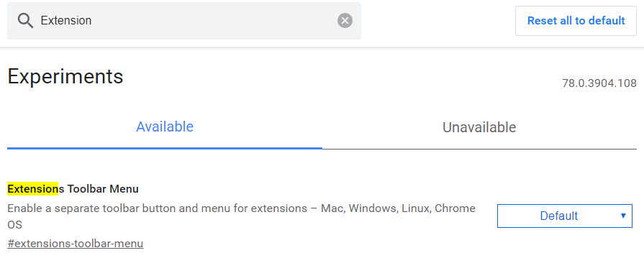
Task: Click the gray line under Unavailable tab
Action: (x=479, y=149)
